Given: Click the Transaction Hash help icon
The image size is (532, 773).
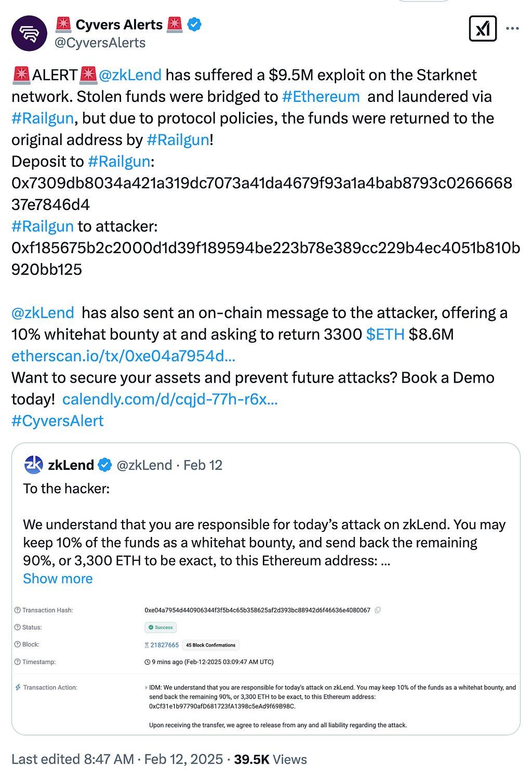Looking at the screenshot, I should pos(17,610).
